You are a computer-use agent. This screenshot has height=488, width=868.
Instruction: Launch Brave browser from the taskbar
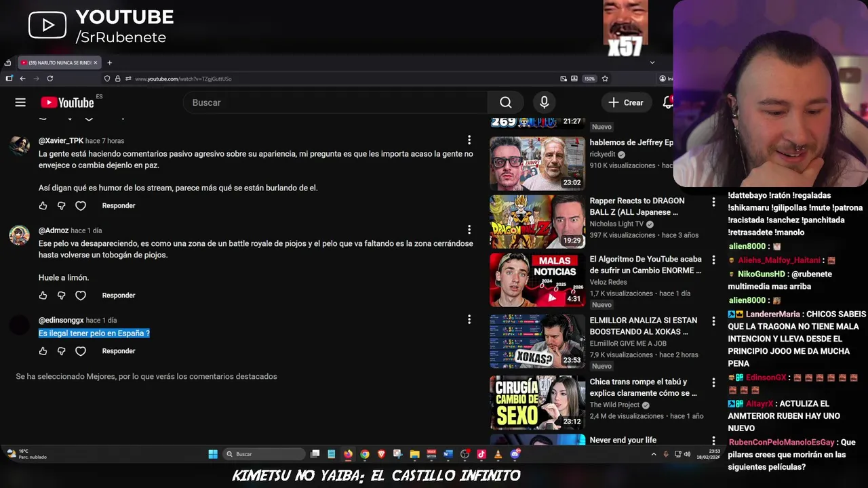click(381, 454)
